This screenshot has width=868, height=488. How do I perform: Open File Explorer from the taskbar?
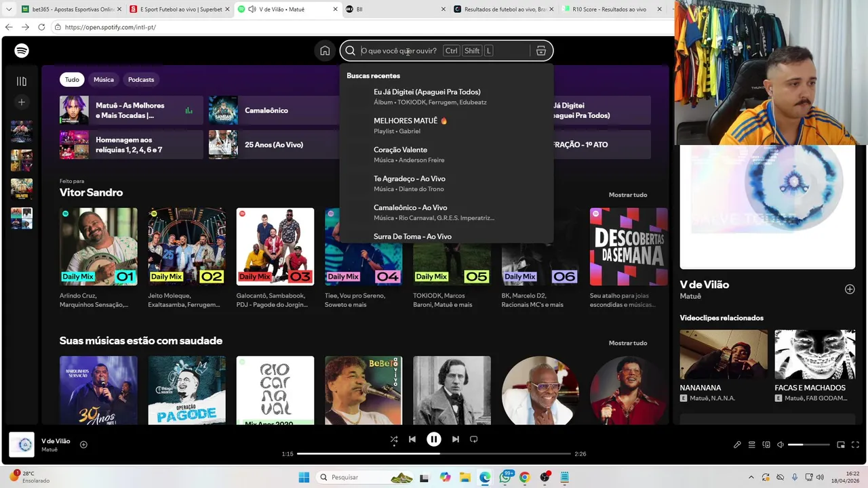pos(465,477)
